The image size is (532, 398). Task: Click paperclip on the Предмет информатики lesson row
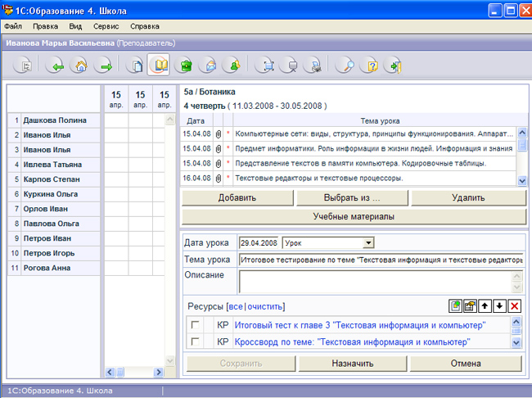(219, 148)
